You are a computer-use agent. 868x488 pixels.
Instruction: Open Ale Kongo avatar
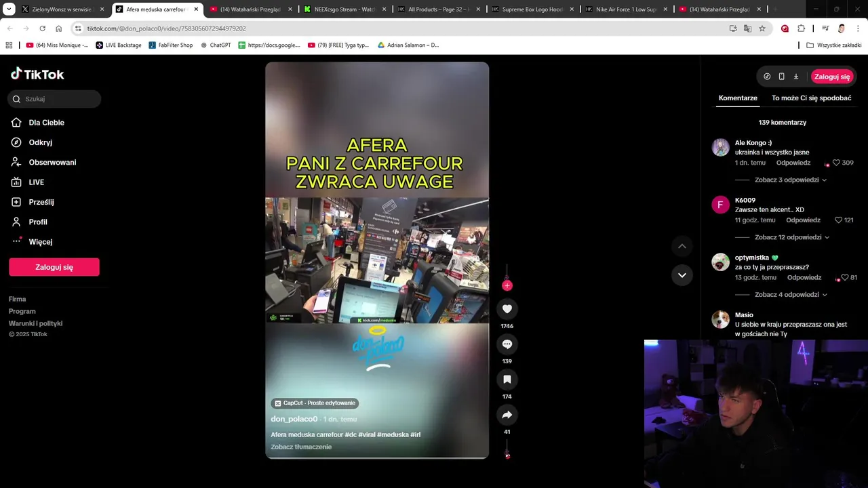pyautogui.click(x=720, y=147)
